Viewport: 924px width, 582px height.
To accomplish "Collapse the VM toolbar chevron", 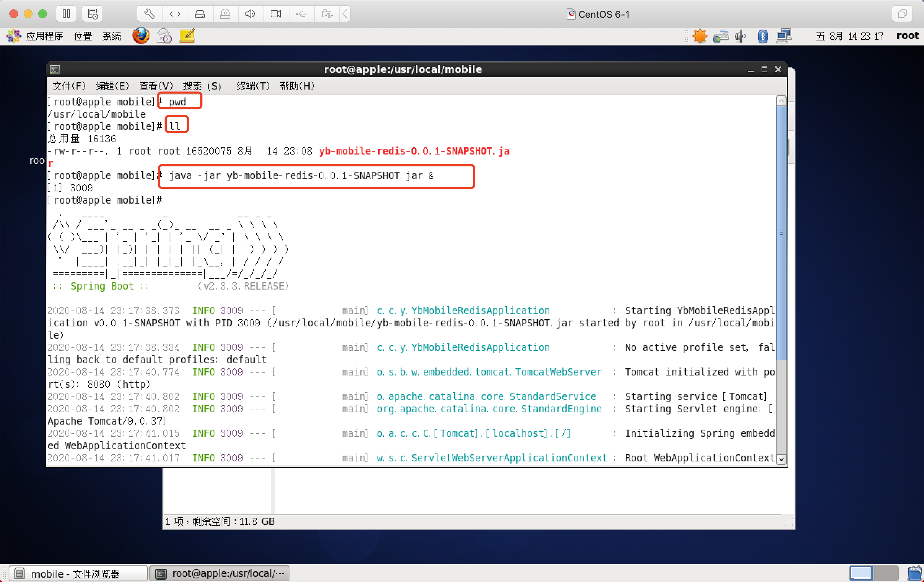I will click(x=345, y=14).
